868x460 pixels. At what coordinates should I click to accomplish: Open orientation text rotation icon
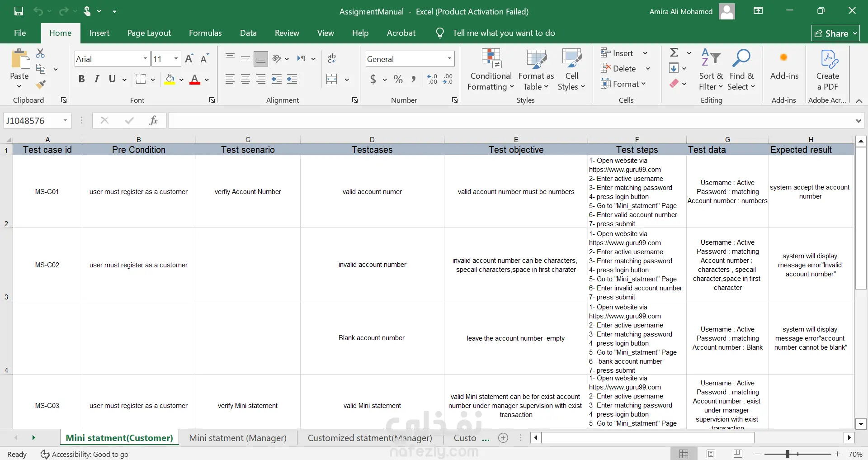[x=277, y=58]
